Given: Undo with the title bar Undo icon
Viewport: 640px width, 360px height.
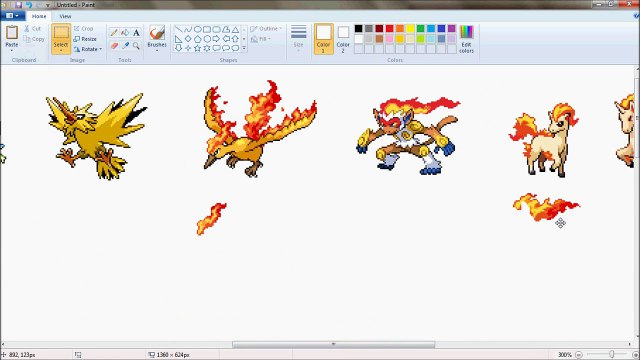Looking at the screenshot, I should click(x=29, y=5).
